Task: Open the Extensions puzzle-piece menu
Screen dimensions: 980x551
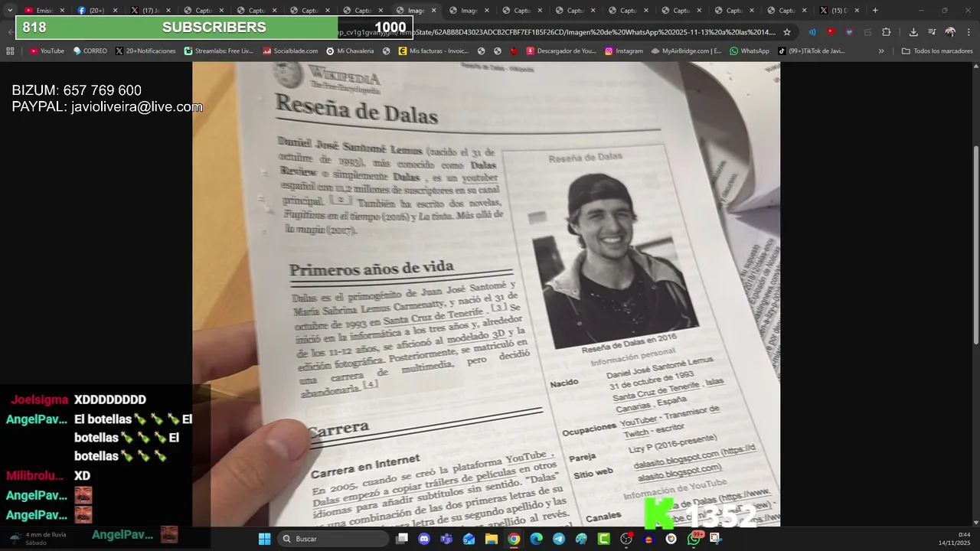Action: [x=886, y=32]
